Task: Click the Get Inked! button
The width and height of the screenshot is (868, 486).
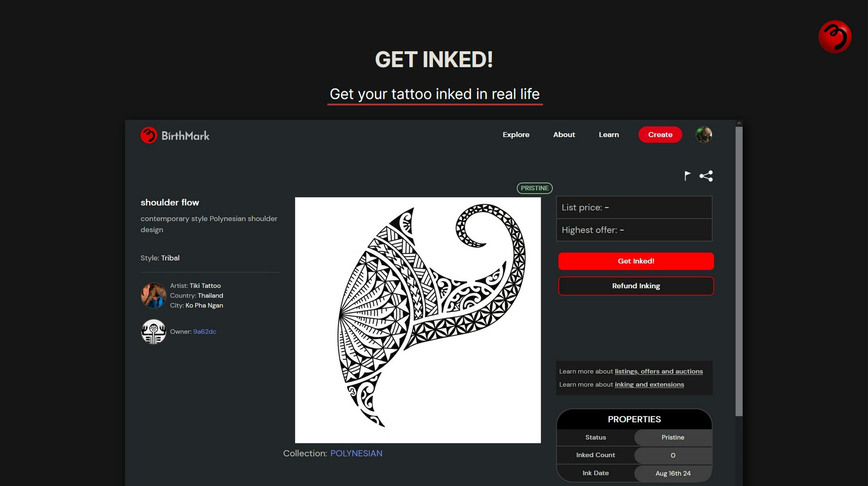Action: click(x=636, y=261)
